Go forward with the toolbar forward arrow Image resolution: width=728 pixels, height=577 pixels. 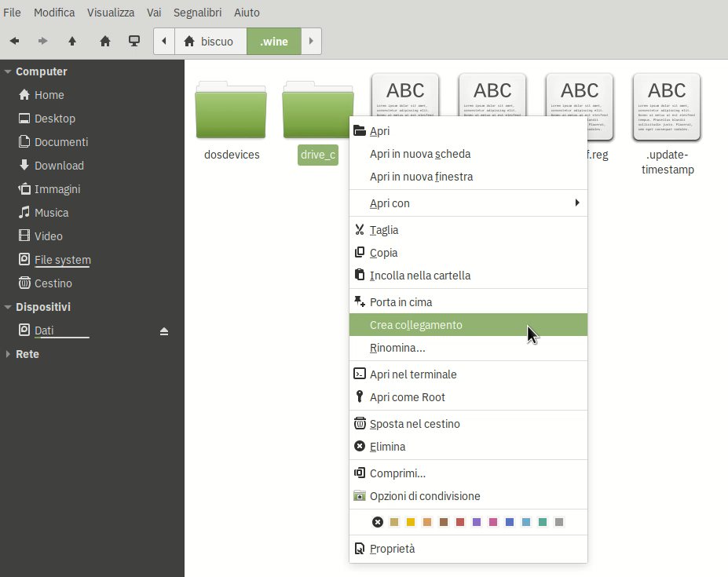pyautogui.click(x=42, y=42)
